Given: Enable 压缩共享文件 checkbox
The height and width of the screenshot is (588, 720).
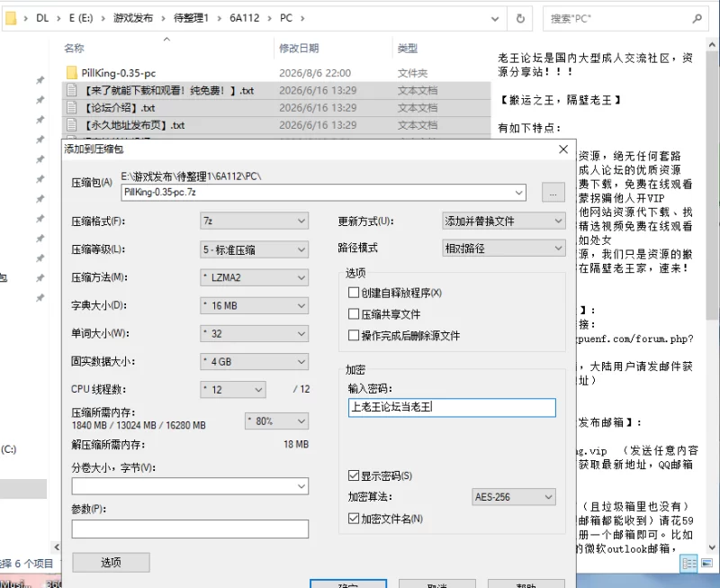Looking at the screenshot, I should [x=354, y=314].
